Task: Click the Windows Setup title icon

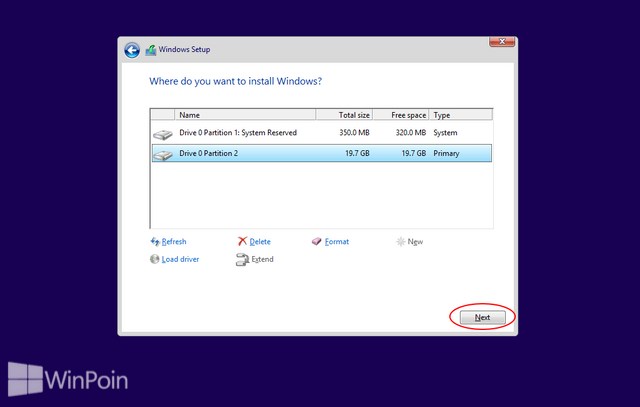Action: click(151, 50)
